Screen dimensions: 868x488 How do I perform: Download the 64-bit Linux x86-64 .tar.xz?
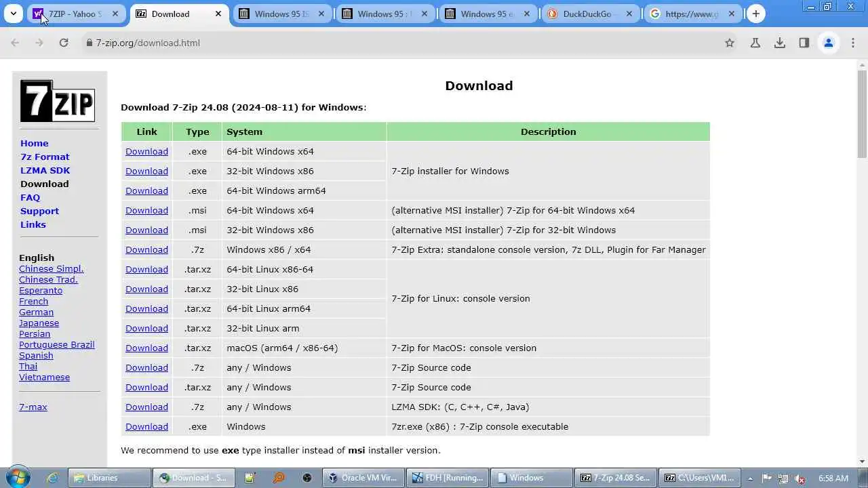146,269
